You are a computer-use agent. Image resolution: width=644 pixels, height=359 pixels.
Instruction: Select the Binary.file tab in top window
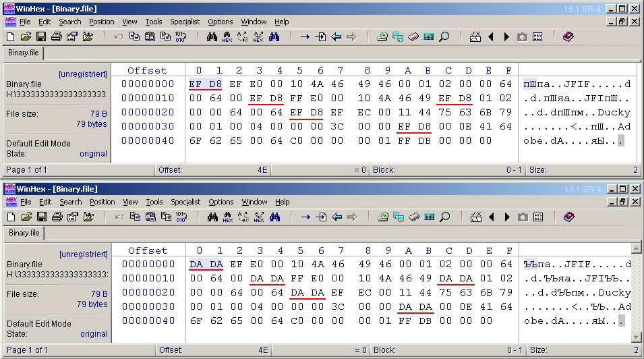click(x=24, y=53)
